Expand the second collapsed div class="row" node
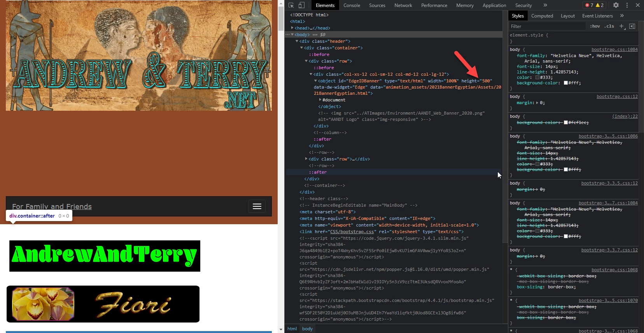 pos(306,159)
